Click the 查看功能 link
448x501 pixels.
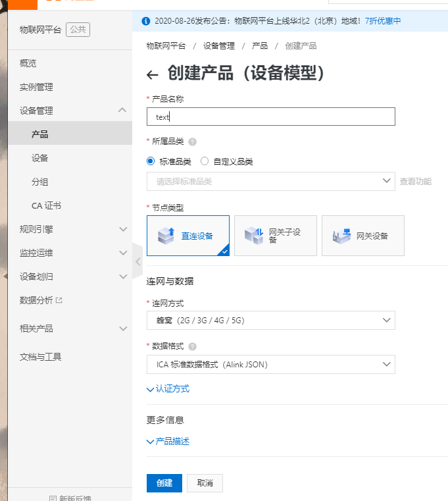(415, 182)
